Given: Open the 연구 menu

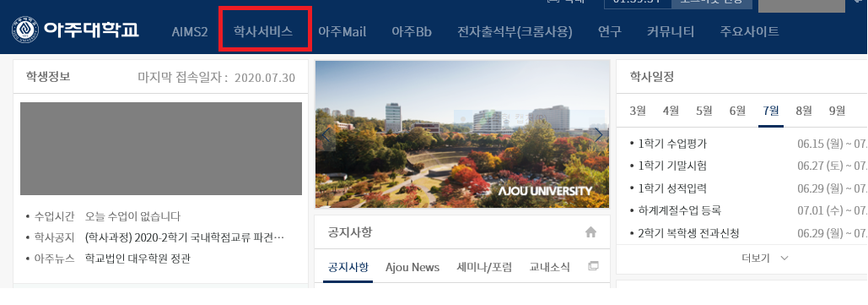Looking at the screenshot, I should tap(610, 31).
